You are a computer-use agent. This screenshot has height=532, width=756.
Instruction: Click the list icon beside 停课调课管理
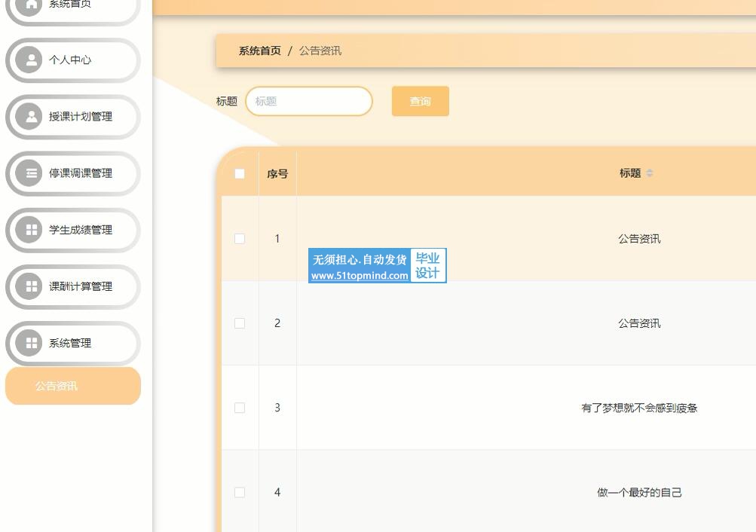pos(32,173)
